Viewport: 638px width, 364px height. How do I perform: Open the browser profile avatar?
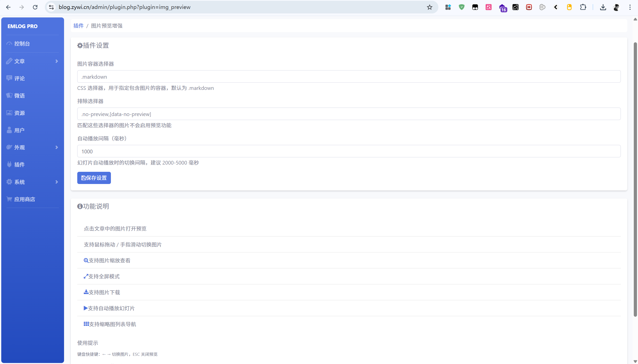pyautogui.click(x=617, y=7)
